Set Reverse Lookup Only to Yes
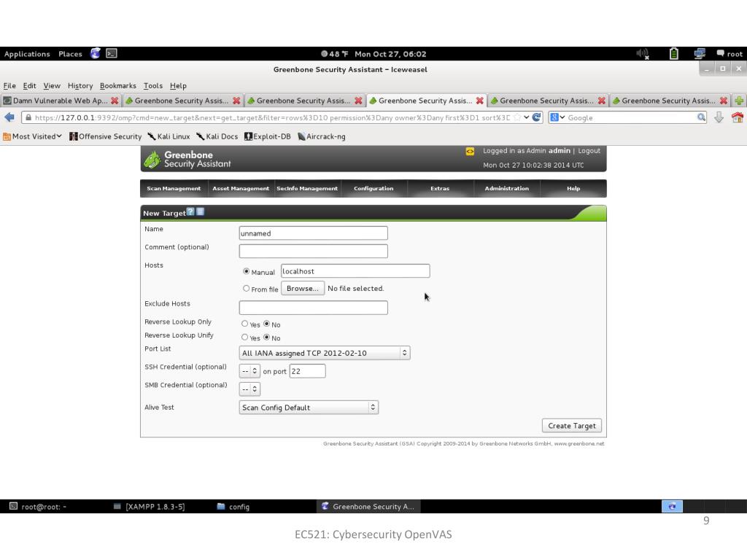 click(245, 323)
